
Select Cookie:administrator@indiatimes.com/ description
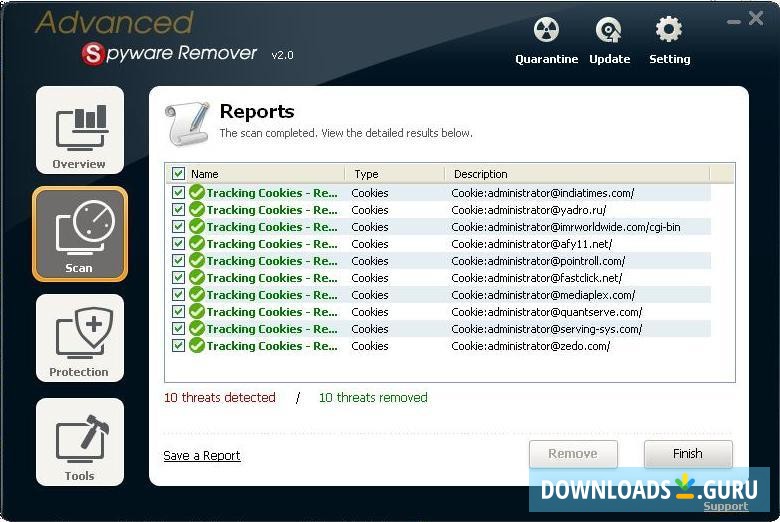(x=542, y=193)
